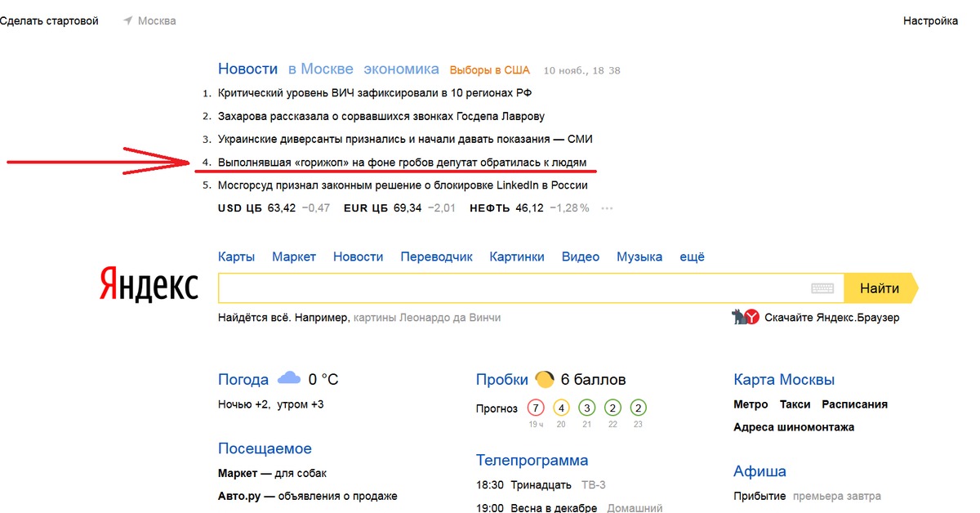Image resolution: width=980 pixels, height=513 pixels.
Task: Select the red forecast circle showing 7
Action: pyautogui.click(x=536, y=407)
